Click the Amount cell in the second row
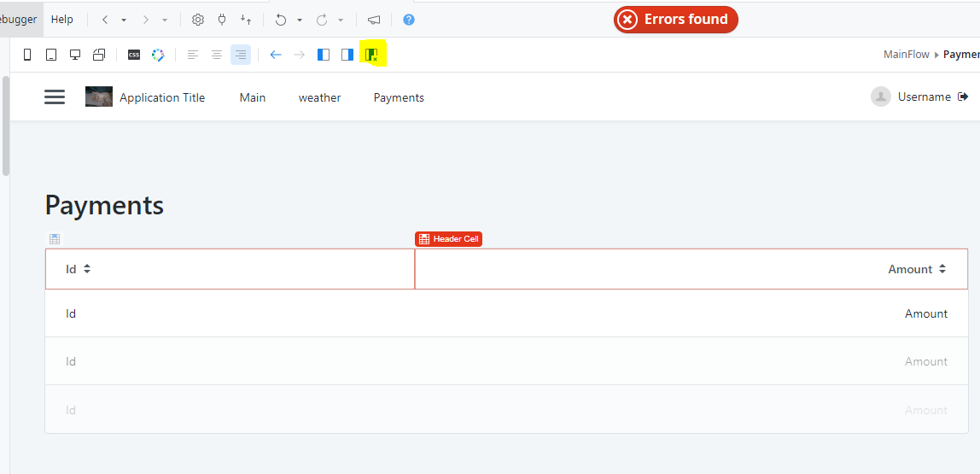This screenshot has width=980, height=474. click(x=926, y=361)
